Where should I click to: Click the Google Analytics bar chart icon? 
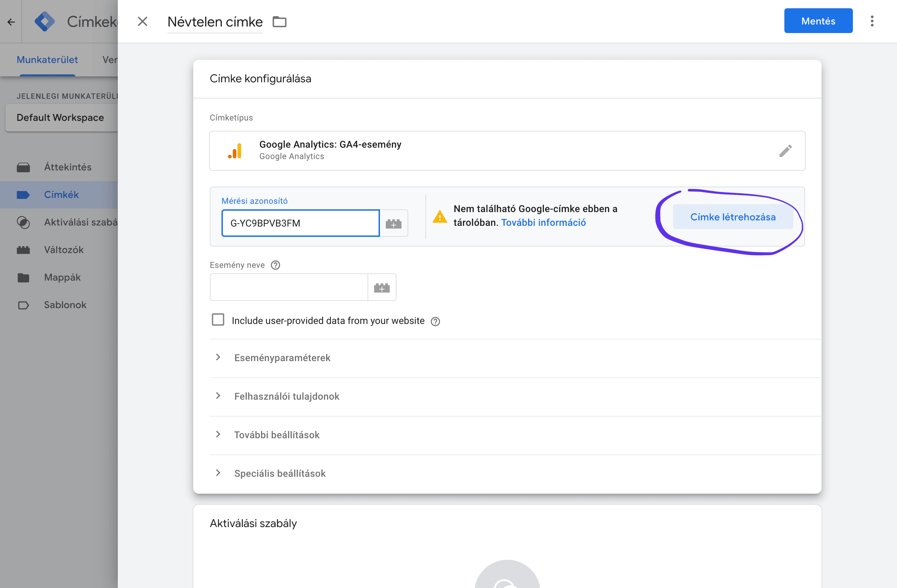[235, 151]
